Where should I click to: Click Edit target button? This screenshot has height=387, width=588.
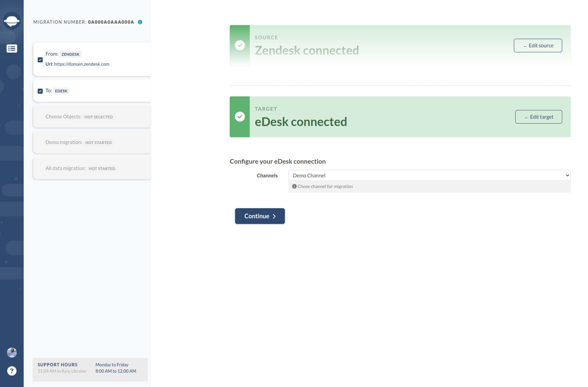coord(538,117)
